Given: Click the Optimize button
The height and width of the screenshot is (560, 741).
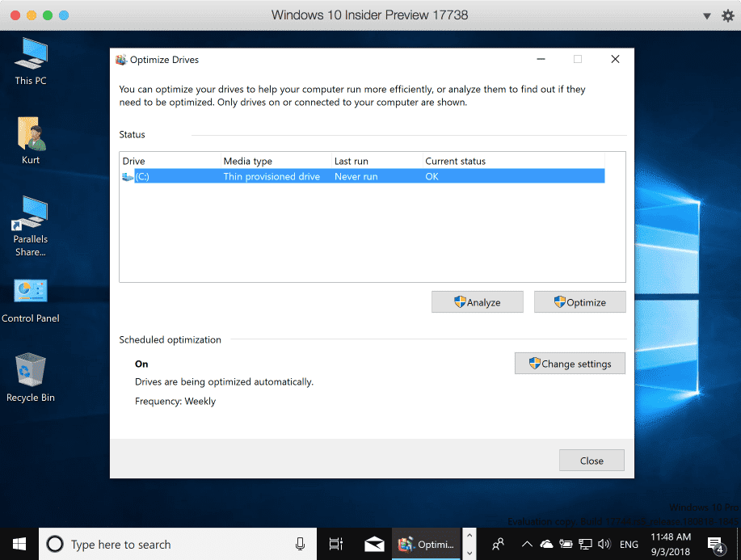Looking at the screenshot, I should [579, 302].
